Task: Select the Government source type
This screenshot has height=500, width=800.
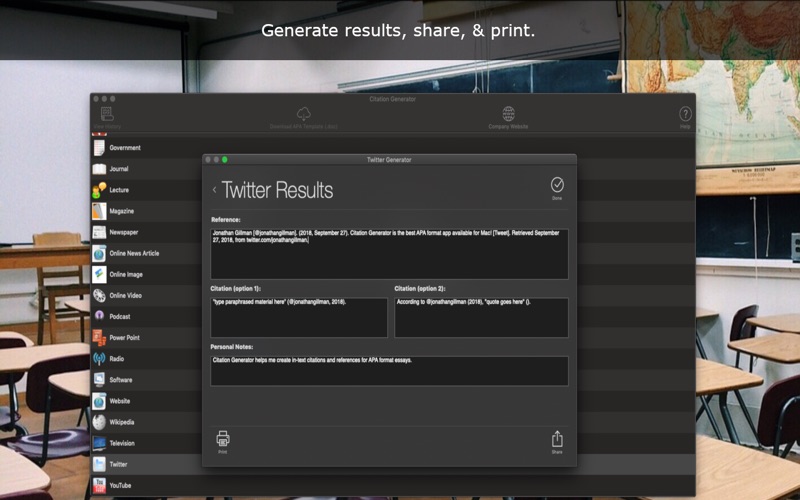Action: [x=125, y=148]
